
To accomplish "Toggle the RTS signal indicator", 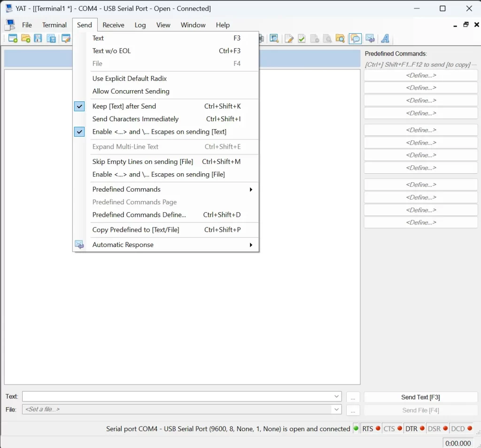I will (371, 429).
